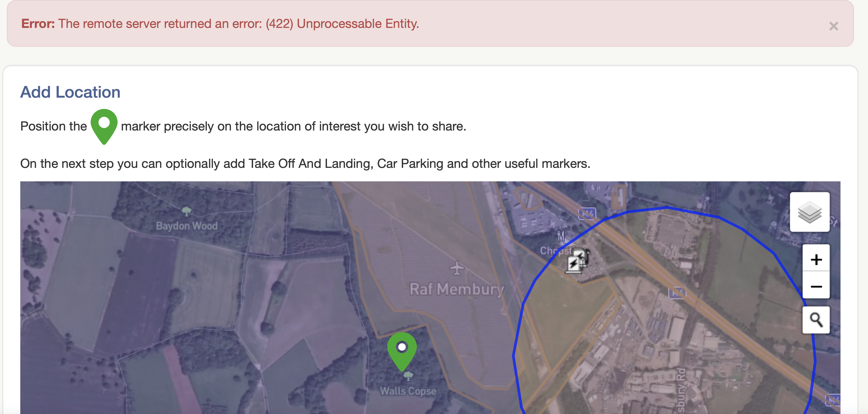Image resolution: width=868 pixels, height=414 pixels.
Task: Click the Baydon Wood map label
Action: tap(187, 226)
